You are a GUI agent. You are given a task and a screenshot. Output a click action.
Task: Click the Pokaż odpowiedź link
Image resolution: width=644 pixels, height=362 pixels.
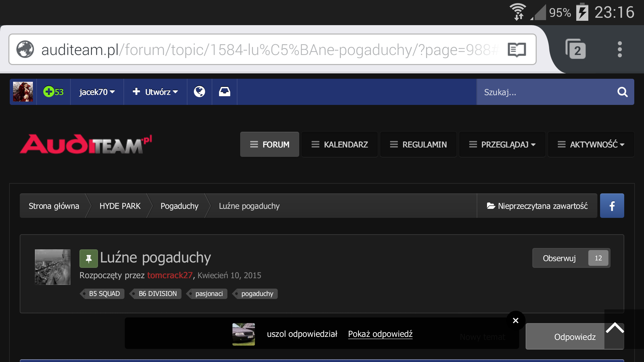coord(380,334)
